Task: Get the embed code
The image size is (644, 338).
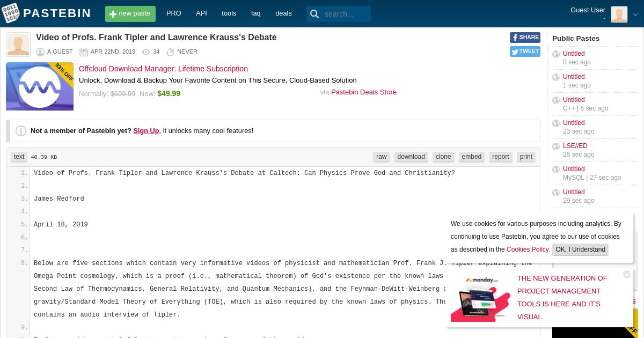Action: [472, 157]
